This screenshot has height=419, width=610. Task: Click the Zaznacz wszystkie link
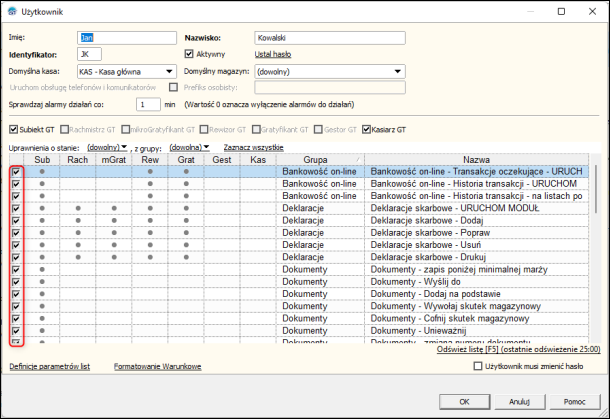pos(253,147)
